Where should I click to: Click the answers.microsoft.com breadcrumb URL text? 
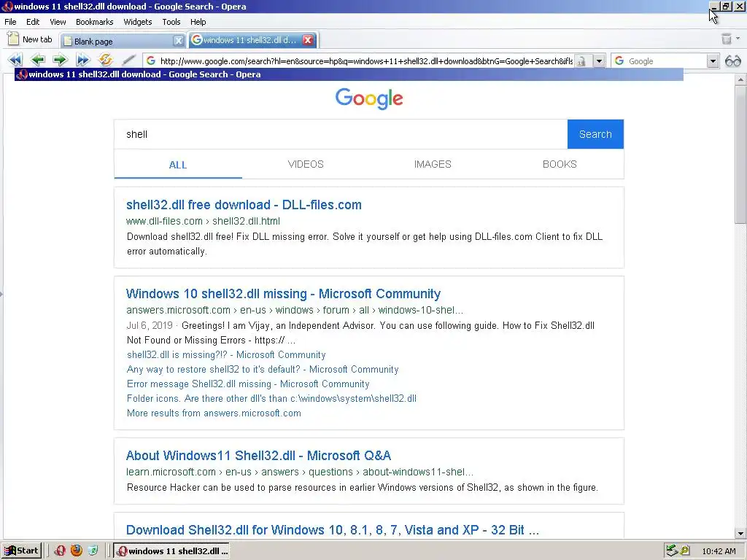click(x=295, y=310)
